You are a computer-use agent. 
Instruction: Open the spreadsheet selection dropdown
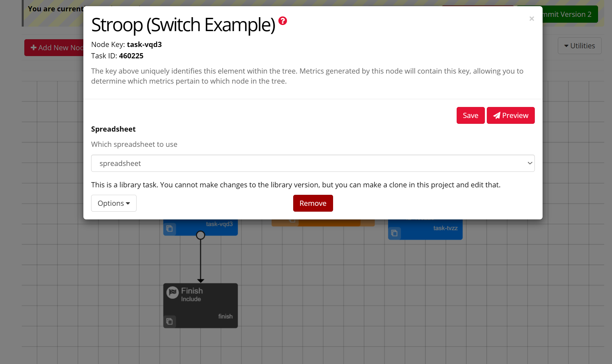point(313,163)
